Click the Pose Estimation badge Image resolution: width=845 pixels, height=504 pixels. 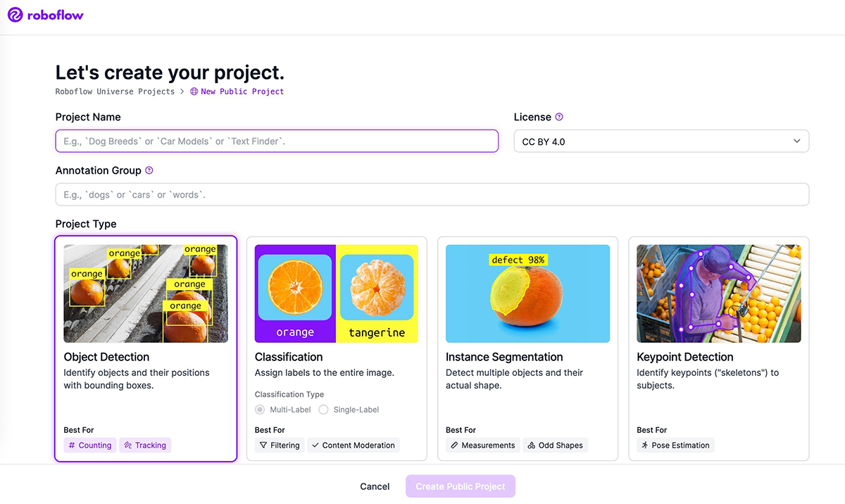[675, 445]
